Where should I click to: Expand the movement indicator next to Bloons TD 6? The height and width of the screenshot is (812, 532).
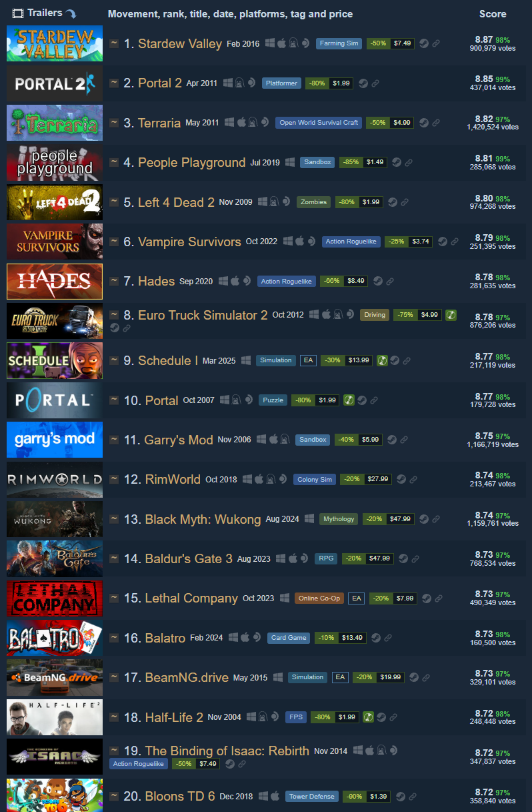pyautogui.click(x=114, y=796)
